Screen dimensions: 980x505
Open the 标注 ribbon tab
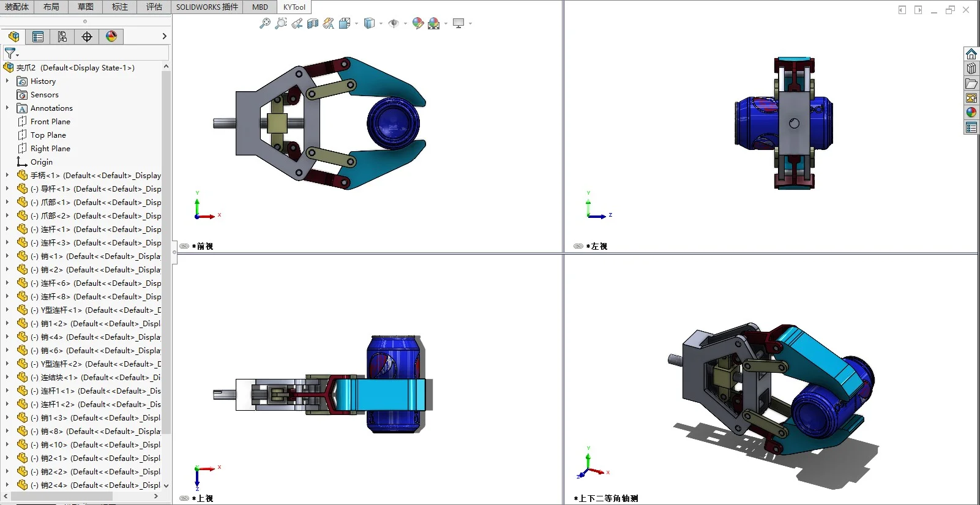pos(120,7)
